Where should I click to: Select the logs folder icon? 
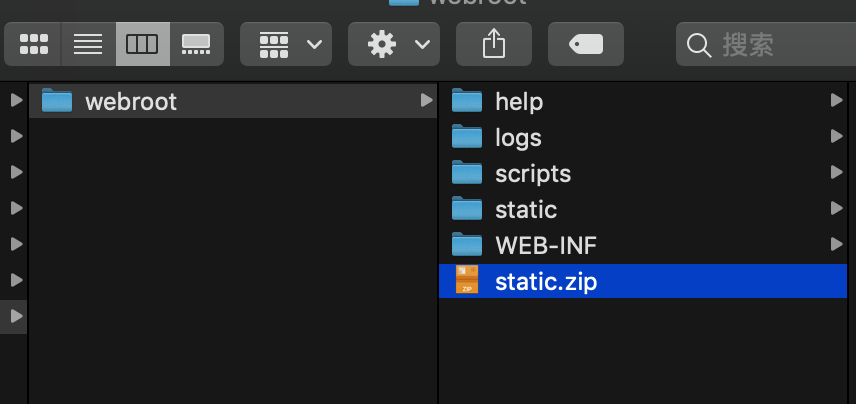pyautogui.click(x=467, y=137)
